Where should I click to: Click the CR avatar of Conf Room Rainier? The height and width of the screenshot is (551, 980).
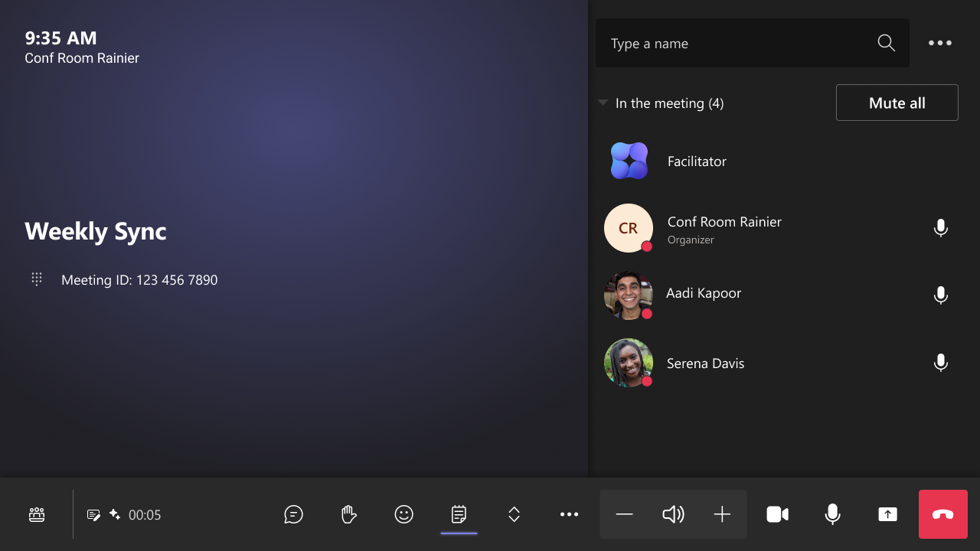[629, 228]
